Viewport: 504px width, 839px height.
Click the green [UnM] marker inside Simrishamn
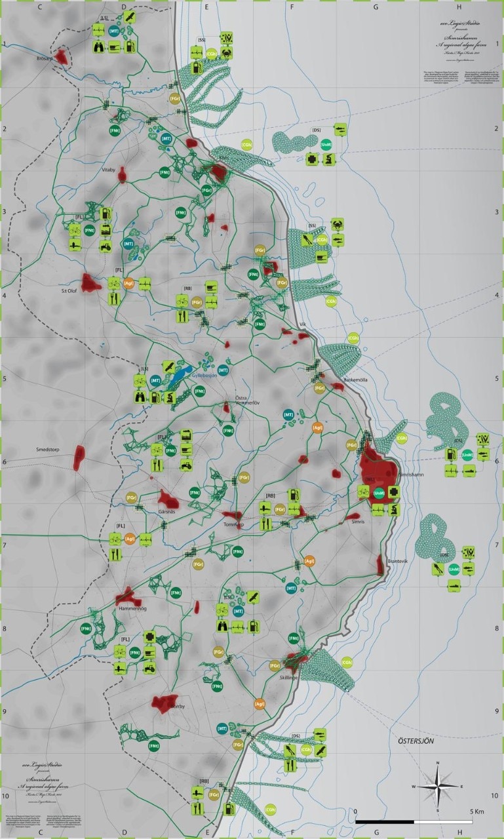378,492
